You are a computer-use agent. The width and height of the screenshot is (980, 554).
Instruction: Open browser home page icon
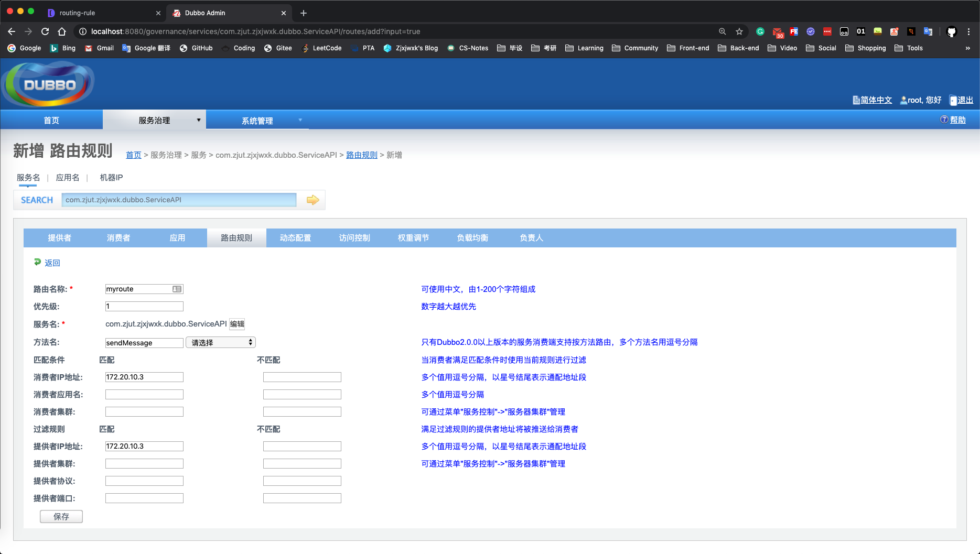[x=62, y=31]
